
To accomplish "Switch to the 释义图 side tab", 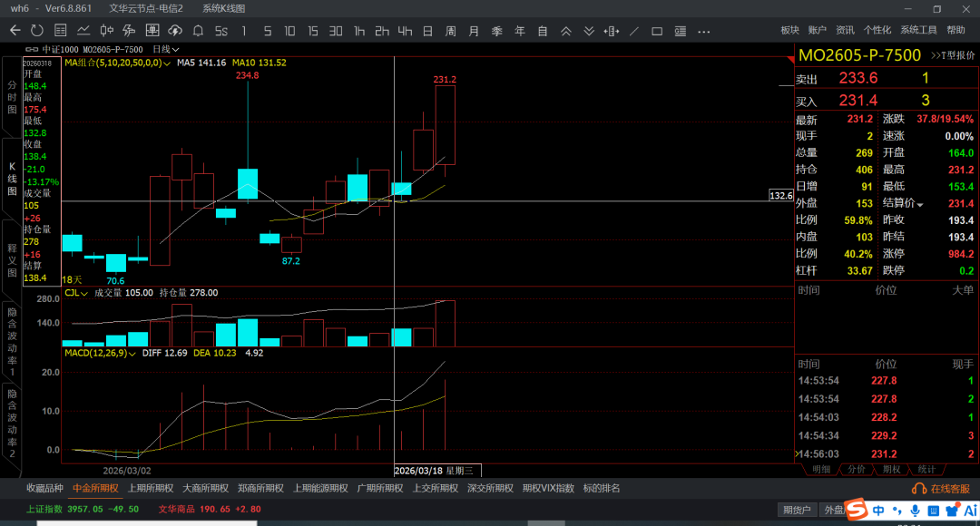I will click(x=12, y=260).
